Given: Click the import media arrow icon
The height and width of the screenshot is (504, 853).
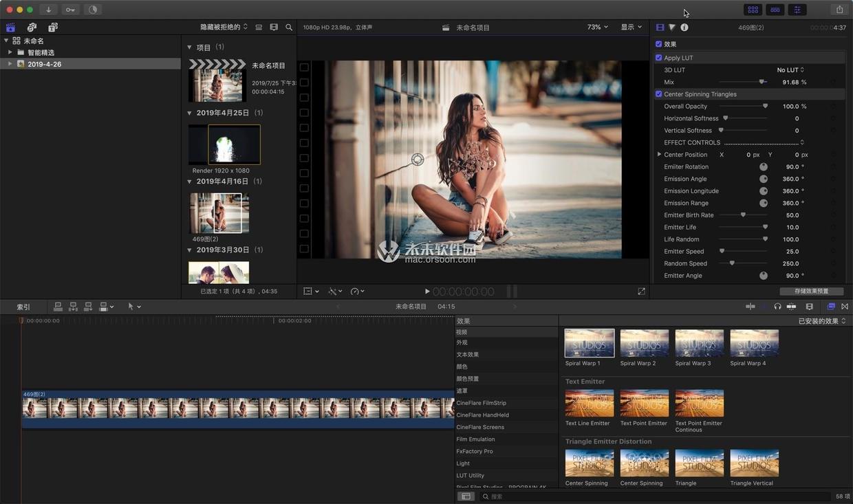Looking at the screenshot, I should [x=49, y=10].
